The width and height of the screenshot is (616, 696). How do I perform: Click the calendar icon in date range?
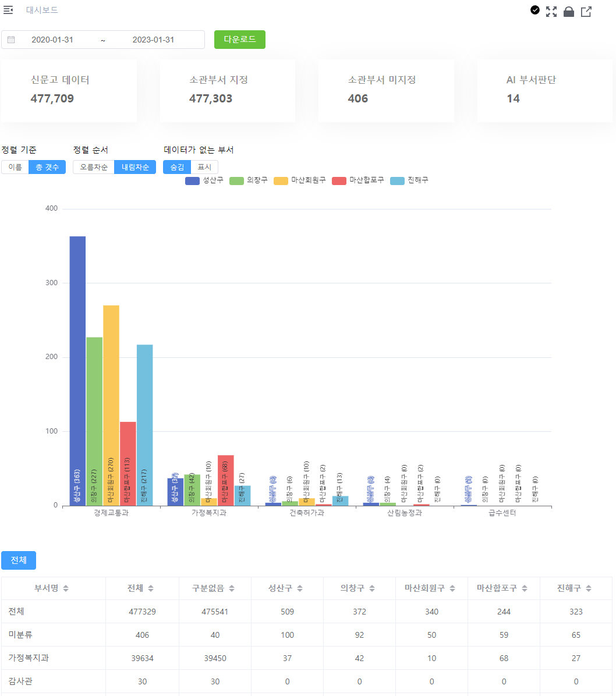click(11, 40)
